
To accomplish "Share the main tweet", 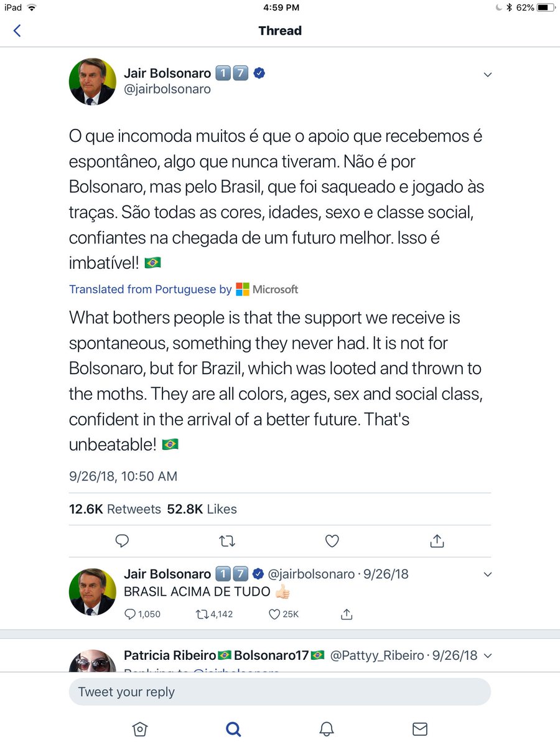I will pos(437,540).
